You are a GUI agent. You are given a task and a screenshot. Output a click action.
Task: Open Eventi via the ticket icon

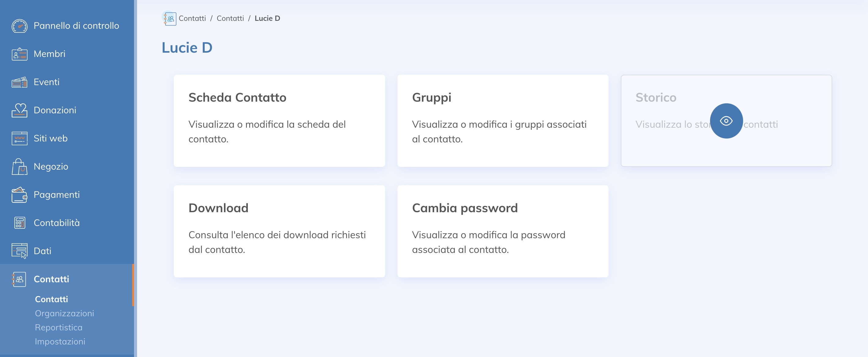(x=20, y=82)
